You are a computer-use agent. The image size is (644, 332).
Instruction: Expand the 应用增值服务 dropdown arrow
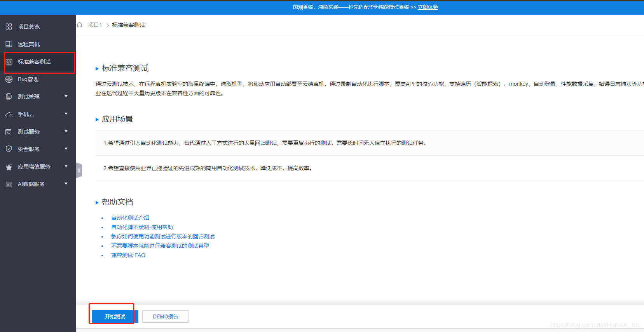point(66,166)
